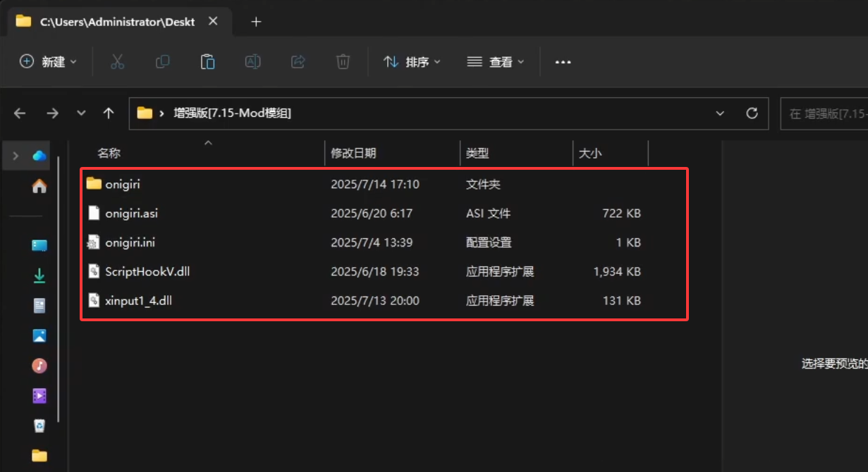Click the Paste clipboard icon
This screenshot has height=472, width=868.
[x=207, y=62]
